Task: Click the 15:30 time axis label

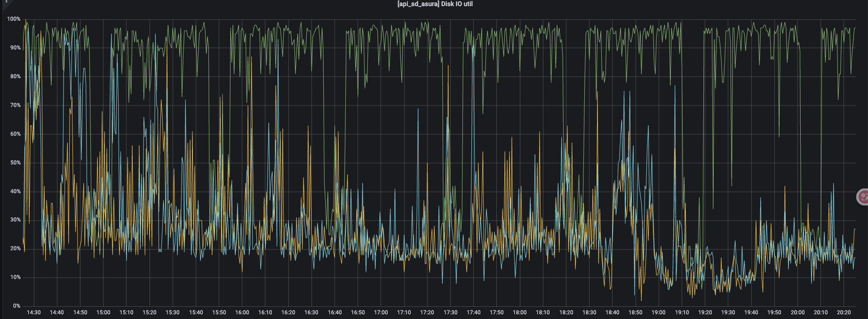Action: tap(173, 313)
